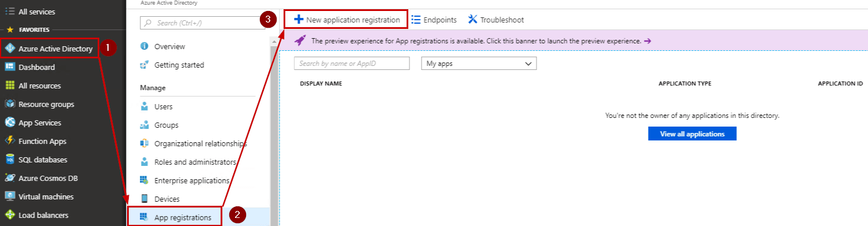Open Resource groups in favorites
The height and width of the screenshot is (226, 868).
click(x=46, y=104)
